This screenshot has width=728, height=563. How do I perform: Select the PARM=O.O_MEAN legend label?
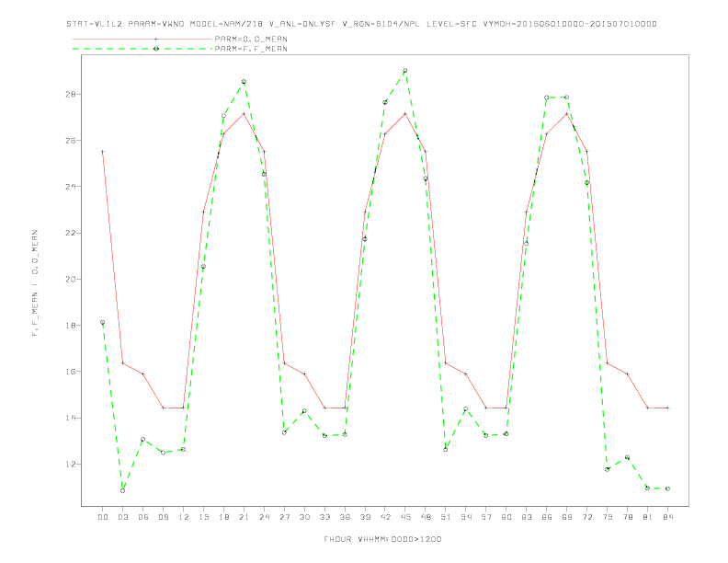251,39
